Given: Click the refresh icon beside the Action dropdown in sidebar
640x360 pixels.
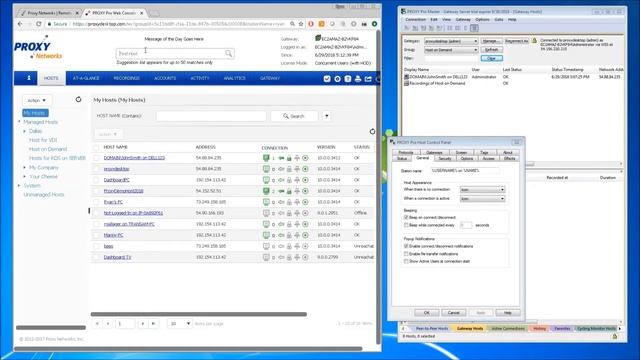Looking at the screenshot, I should click(78, 100).
